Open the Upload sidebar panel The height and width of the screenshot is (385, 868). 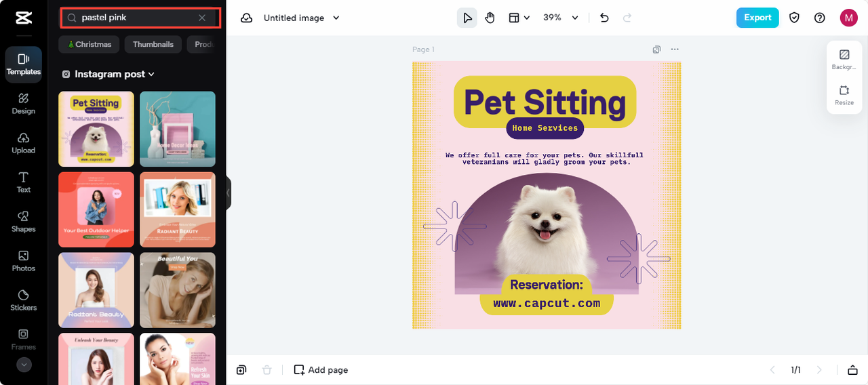(24, 143)
